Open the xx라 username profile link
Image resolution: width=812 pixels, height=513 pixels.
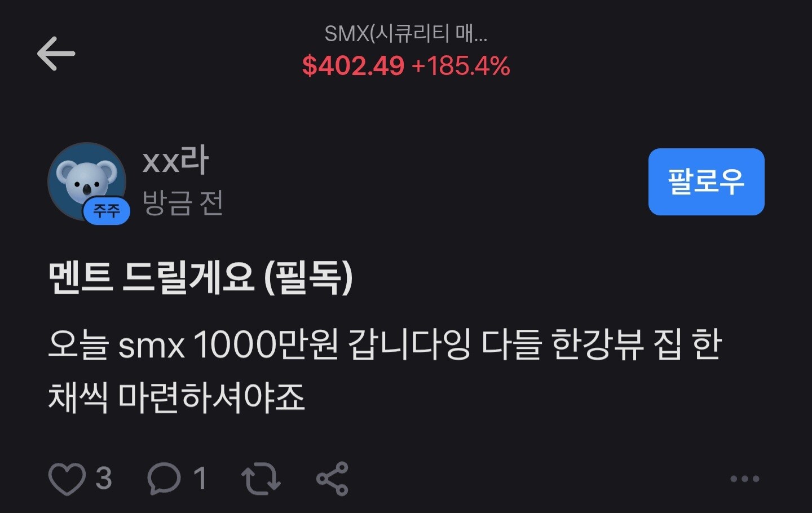[175, 160]
